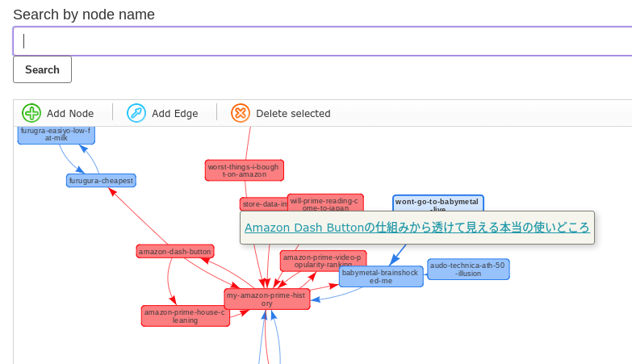Screen dimensions: 632x364
Task: Select the store-data-in node
Action: coord(264,204)
